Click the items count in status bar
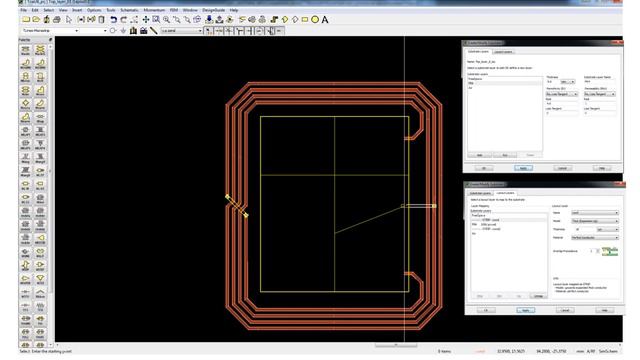This screenshot has width=640, height=360. point(444,351)
